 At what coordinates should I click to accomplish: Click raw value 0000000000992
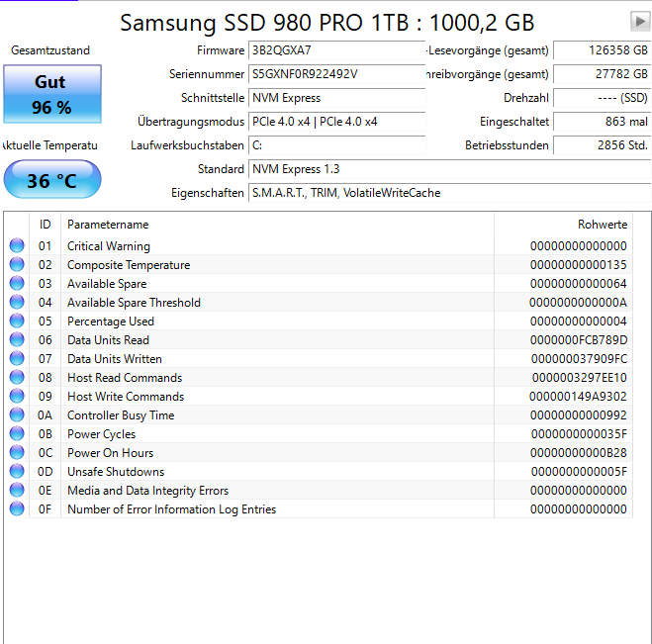579,415
